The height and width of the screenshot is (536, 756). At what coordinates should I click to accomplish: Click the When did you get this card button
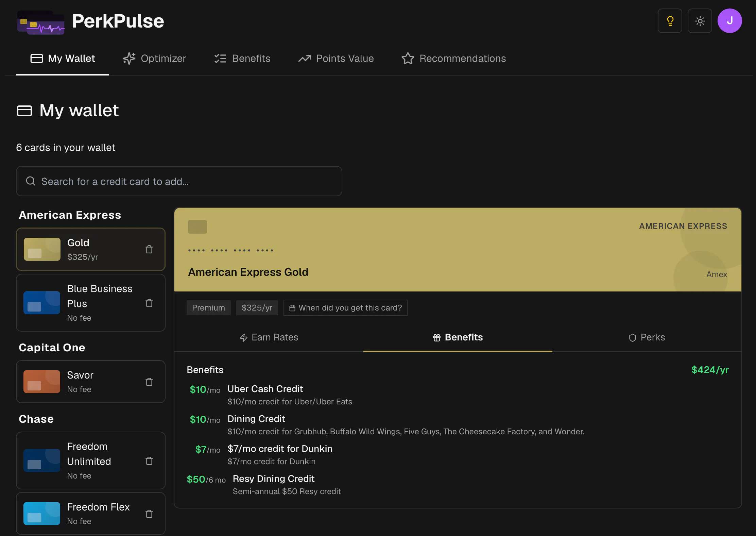(345, 308)
